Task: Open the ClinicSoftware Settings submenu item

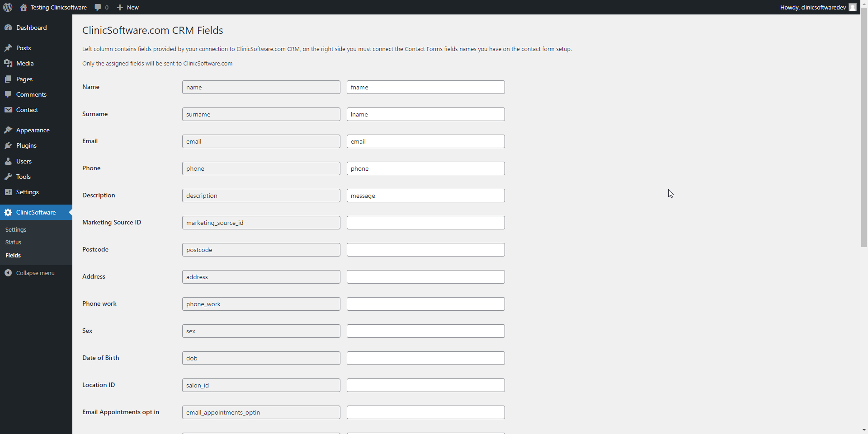Action: point(16,230)
